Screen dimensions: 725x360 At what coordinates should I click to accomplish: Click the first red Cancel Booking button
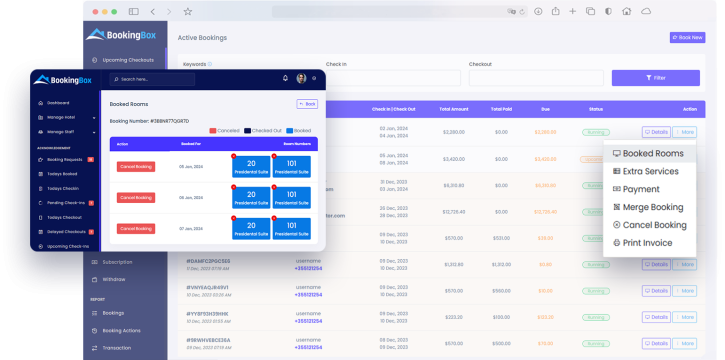pyautogui.click(x=136, y=167)
